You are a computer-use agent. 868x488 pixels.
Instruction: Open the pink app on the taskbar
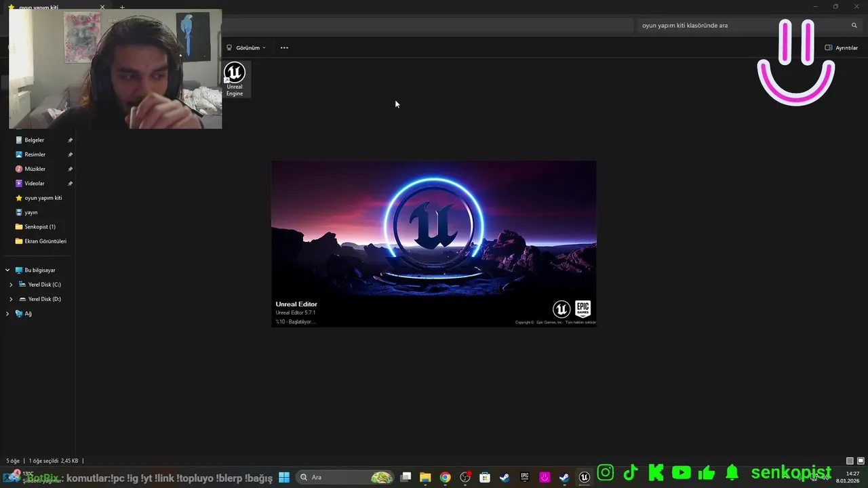click(545, 477)
